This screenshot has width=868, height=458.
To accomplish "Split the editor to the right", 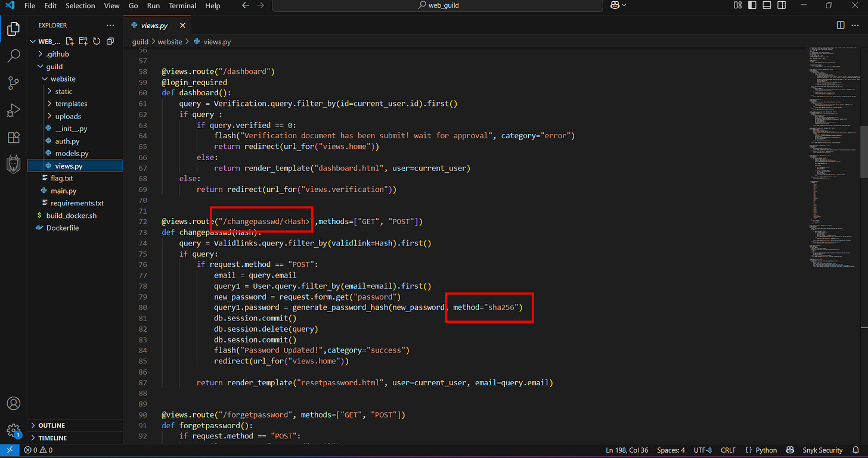I will click(x=841, y=25).
